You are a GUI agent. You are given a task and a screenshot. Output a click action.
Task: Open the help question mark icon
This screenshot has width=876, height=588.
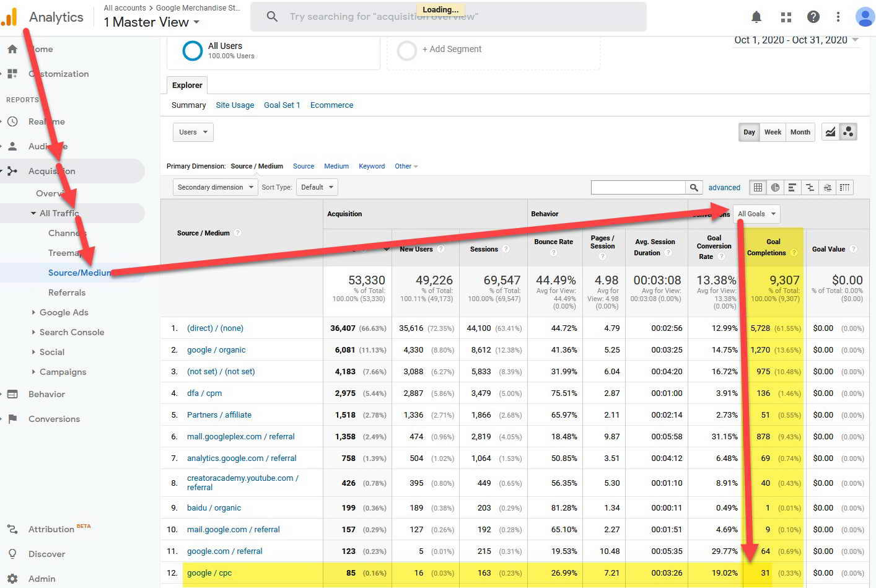[x=813, y=17]
